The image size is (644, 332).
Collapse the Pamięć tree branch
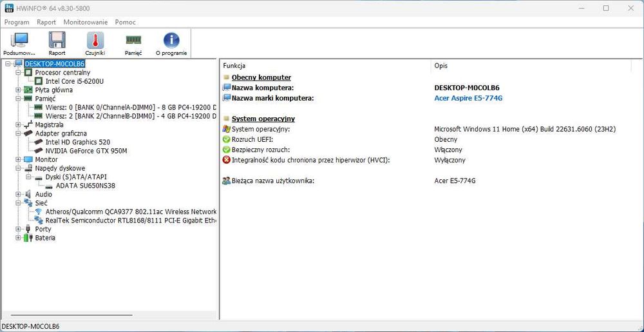[18, 99]
